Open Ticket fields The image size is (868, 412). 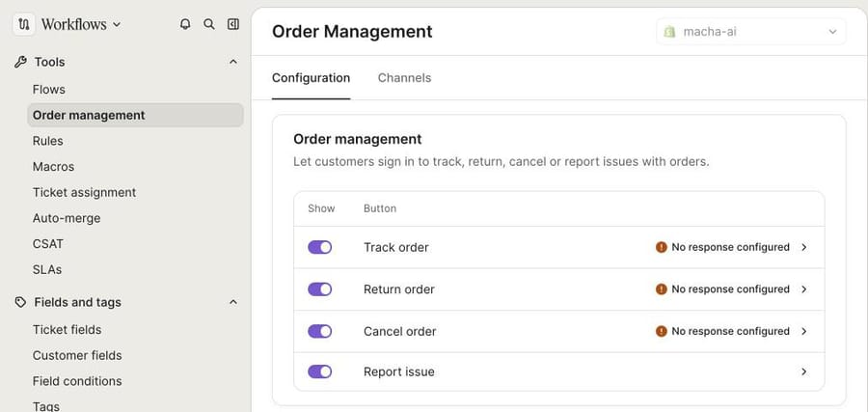click(x=67, y=329)
